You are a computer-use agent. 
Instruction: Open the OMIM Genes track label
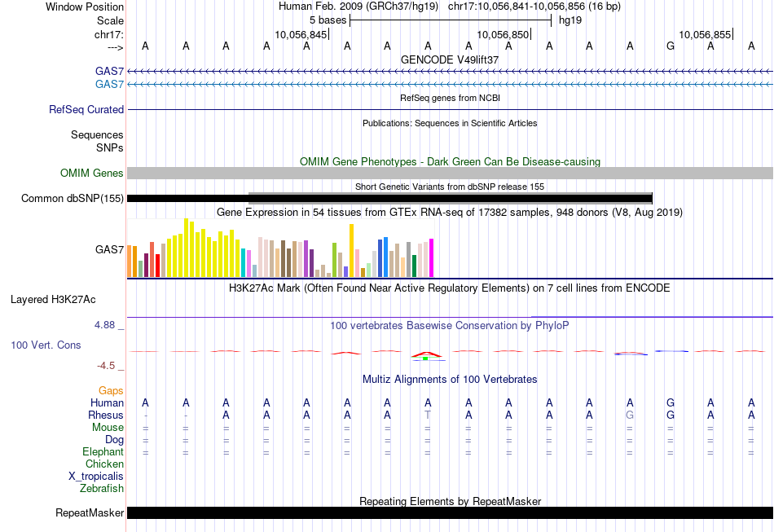92,173
